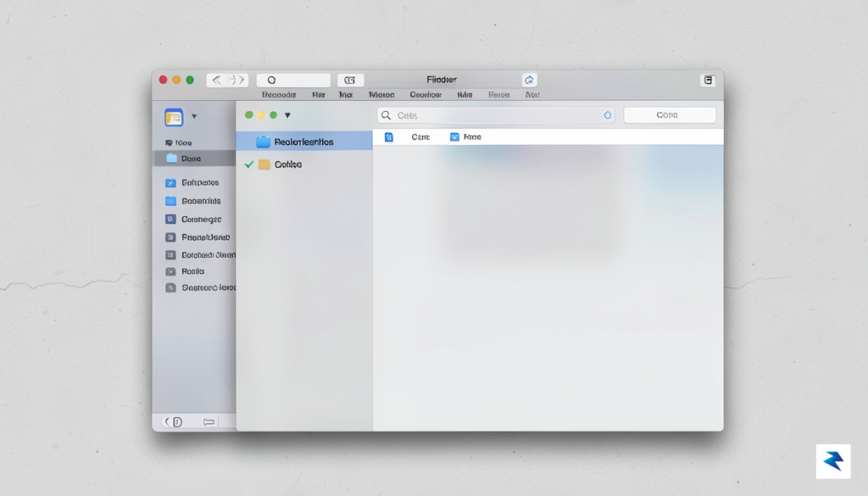Screen dimensions: 868x496
Task: Select the 'Rne' column header with blue icon
Action: pyautogui.click(x=465, y=137)
